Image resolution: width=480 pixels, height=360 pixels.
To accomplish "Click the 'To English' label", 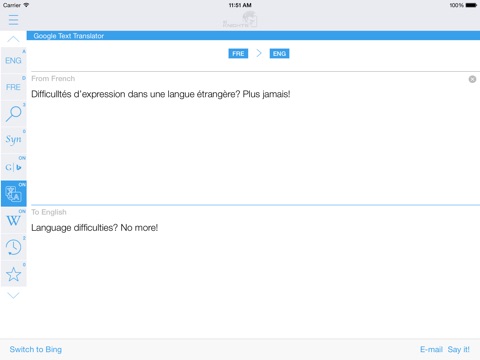I will coord(49,212).
